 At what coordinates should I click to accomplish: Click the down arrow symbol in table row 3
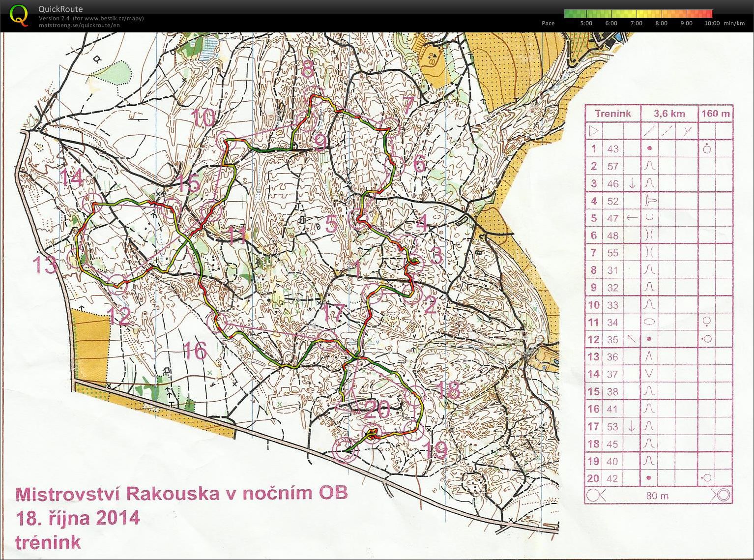click(x=632, y=183)
